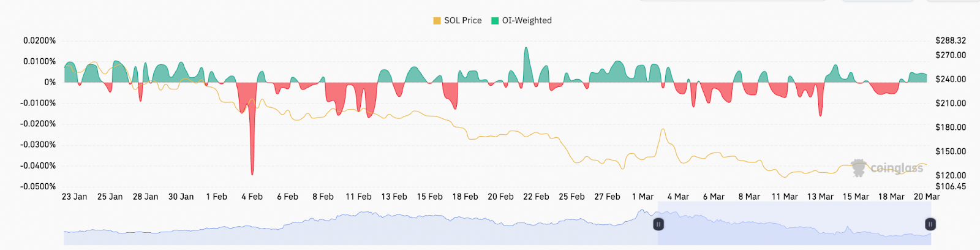The width and height of the screenshot is (980, 250).
Task: Click the coinglass watermark text
Action: 896,168
